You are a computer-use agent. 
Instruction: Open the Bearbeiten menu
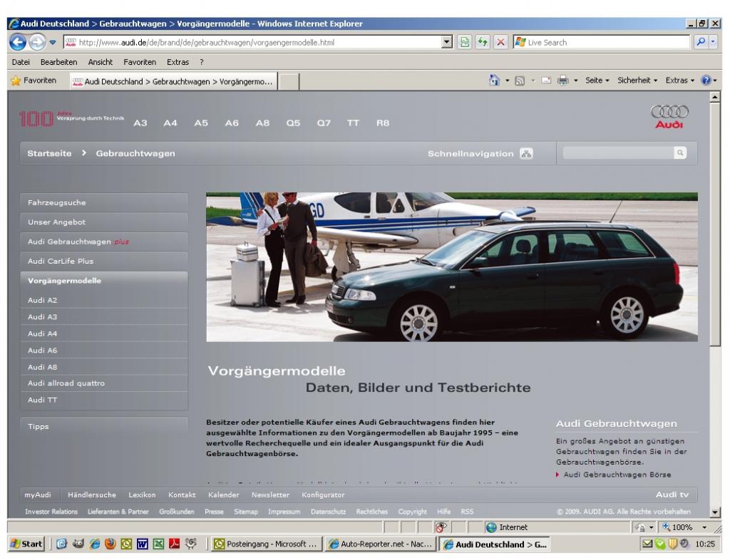click(x=58, y=62)
